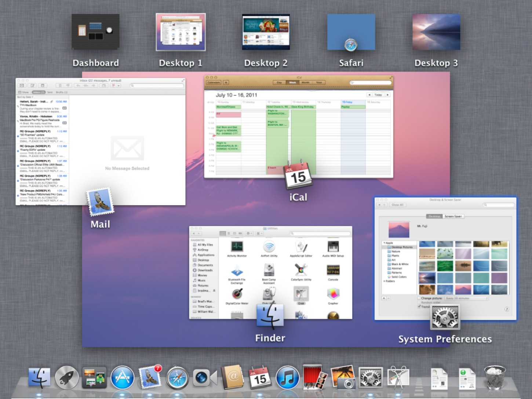Viewport: 532px width, 399px height.
Task: Open Photo Booth from the Dock
Action: tap(315, 377)
